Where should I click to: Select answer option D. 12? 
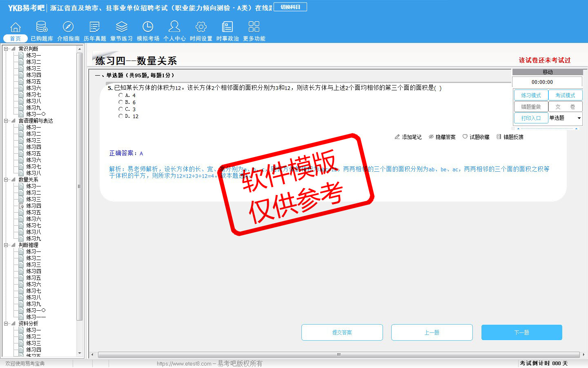point(121,116)
